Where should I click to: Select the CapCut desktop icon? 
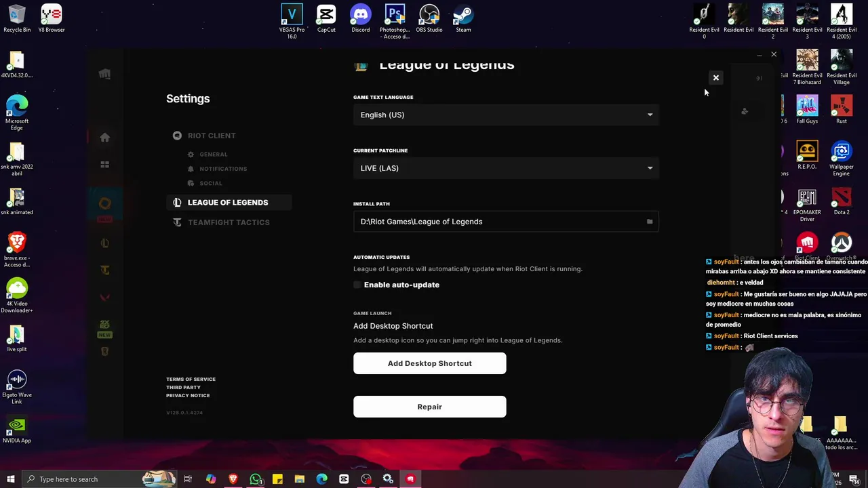(x=326, y=19)
